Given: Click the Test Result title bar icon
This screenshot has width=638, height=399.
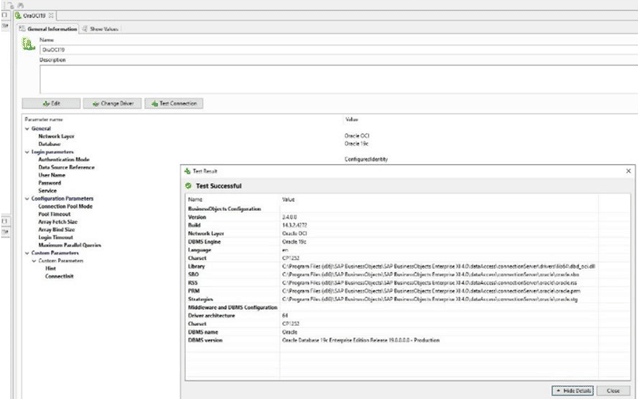Looking at the screenshot, I should (187, 171).
